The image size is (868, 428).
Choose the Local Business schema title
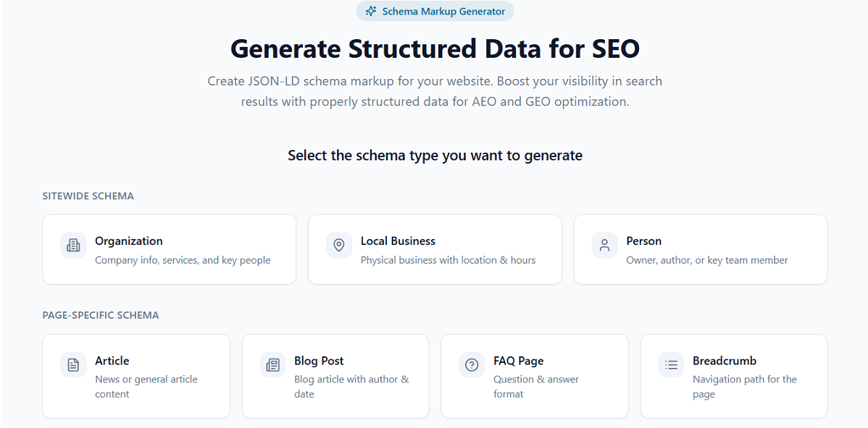pos(398,241)
